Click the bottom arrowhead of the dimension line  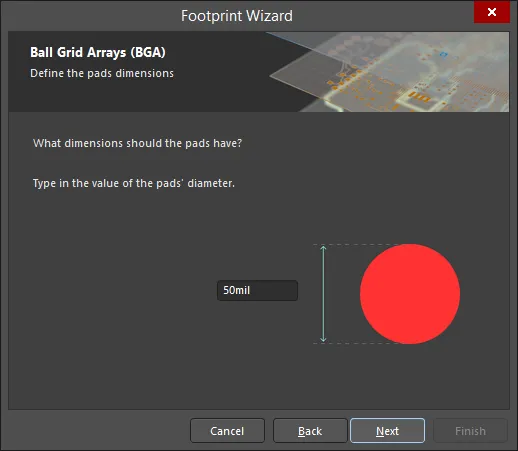[x=323, y=340]
